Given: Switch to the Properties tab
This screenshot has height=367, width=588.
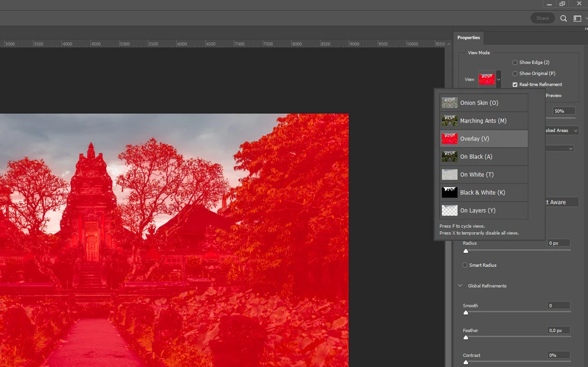Looking at the screenshot, I should (468, 37).
